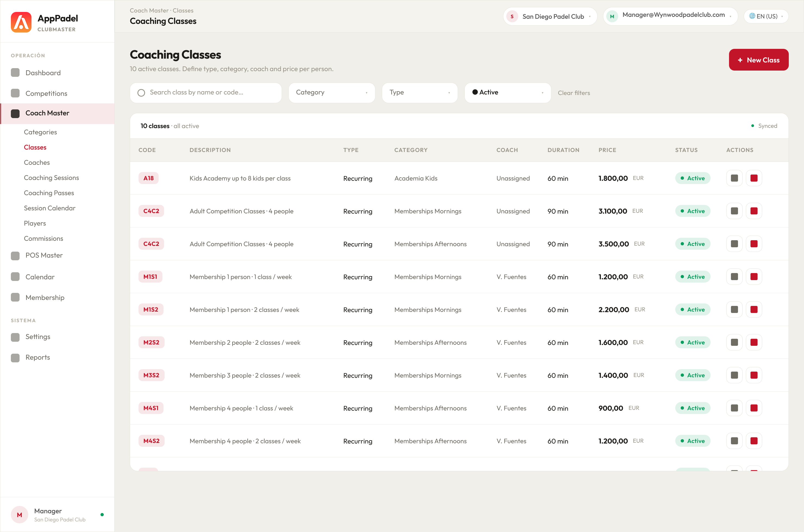Click the M4S2 code badge
804x532 pixels.
152,441
